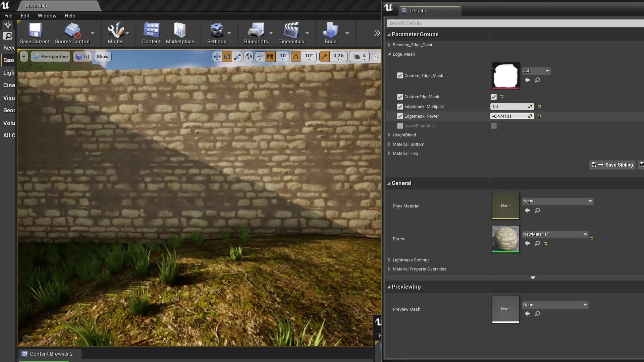Screen dimensions: 644x362
Task: Open the Marketplace
Action: 180,33
